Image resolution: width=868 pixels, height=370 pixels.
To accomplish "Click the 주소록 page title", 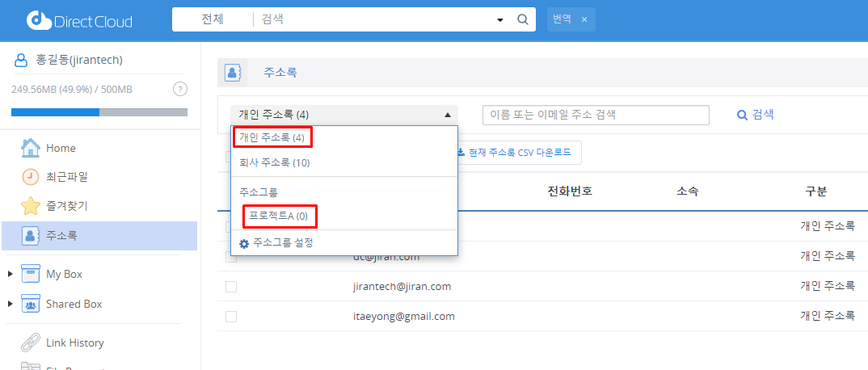I will [280, 73].
